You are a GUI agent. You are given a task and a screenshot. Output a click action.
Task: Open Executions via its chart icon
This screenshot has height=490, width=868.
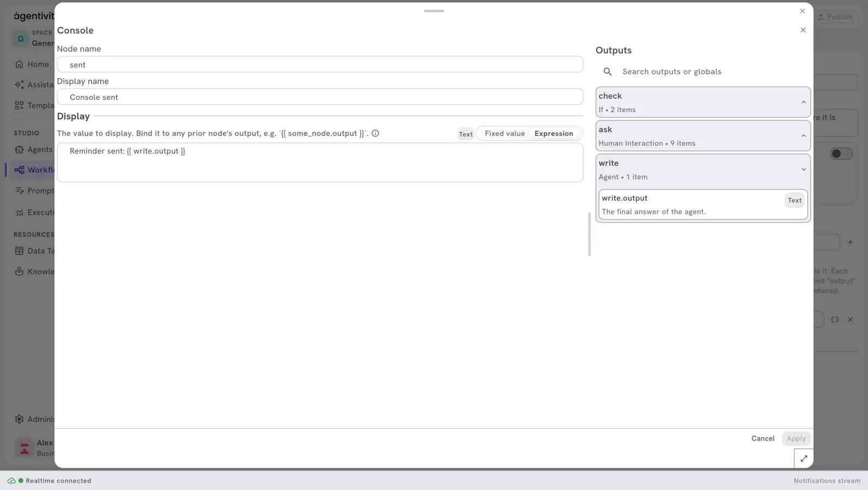click(x=20, y=212)
